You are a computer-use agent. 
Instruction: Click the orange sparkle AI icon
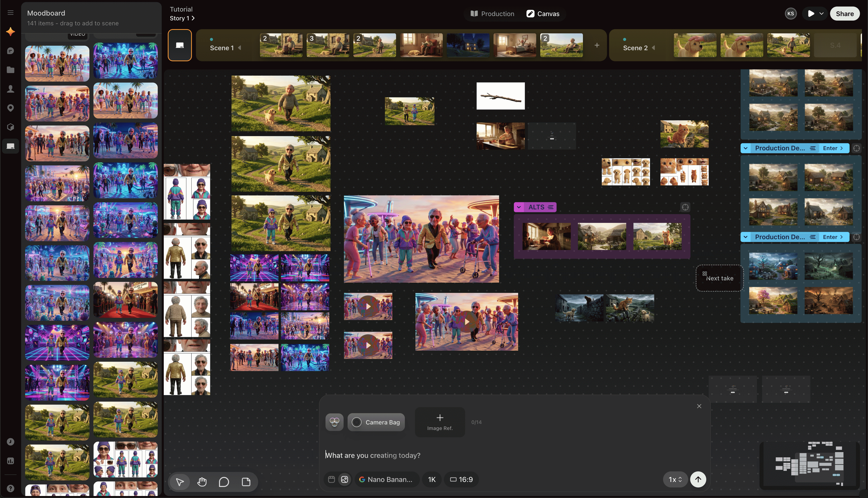tap(11, 31)
